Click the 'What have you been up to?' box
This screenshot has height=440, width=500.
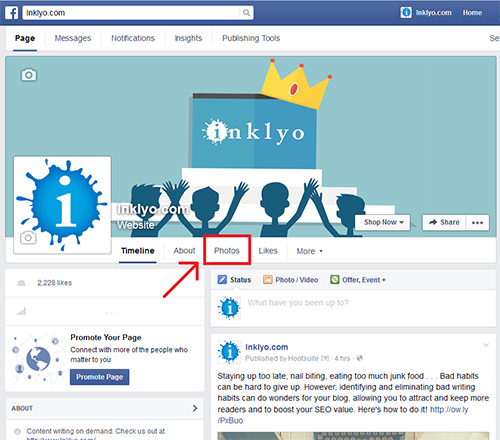point(298,303)
